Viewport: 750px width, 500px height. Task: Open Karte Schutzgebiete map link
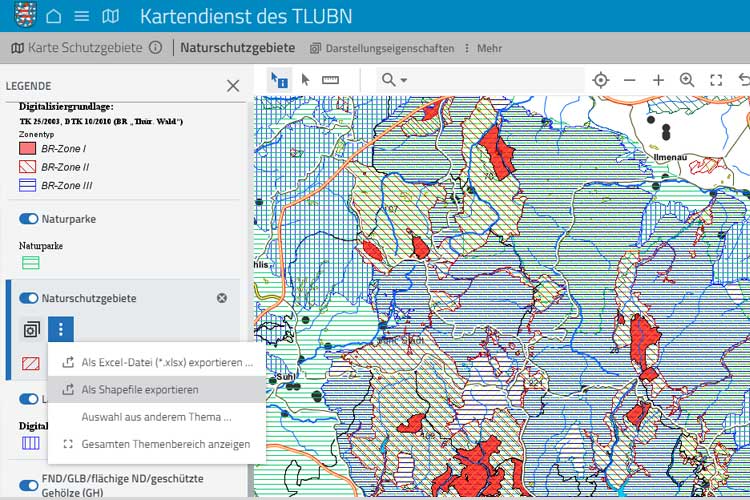pyautogui.click(x=77, y=48)
